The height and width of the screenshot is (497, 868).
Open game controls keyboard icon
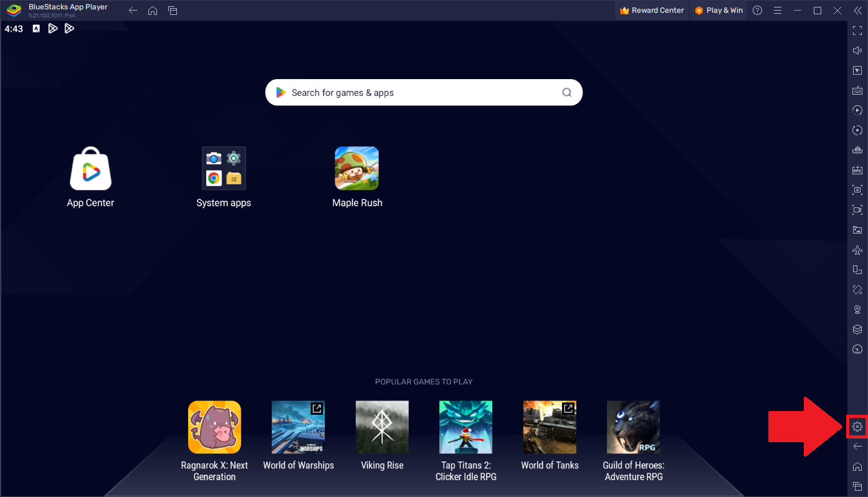(x=857, y=90)
